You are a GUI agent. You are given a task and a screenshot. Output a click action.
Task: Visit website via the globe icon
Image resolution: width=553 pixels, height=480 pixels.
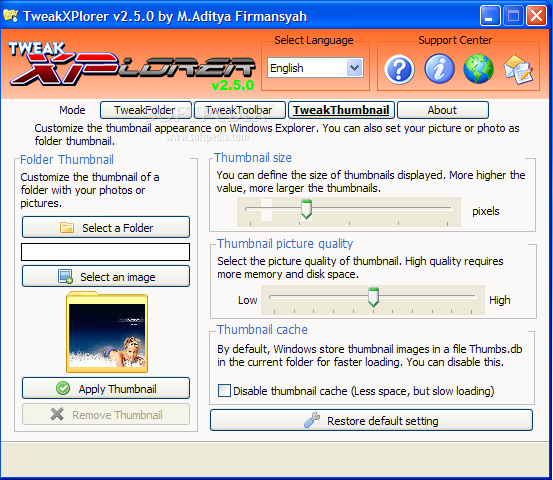point(478,69)
